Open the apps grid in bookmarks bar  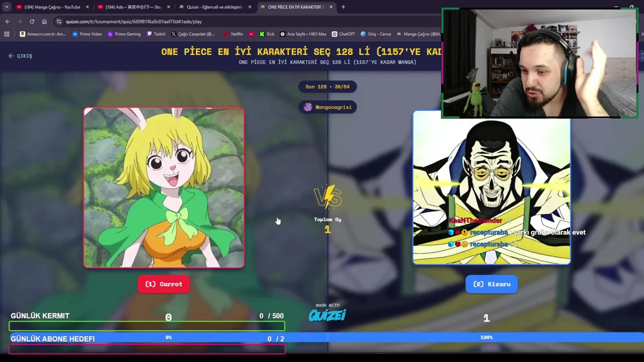[x=7, y=34]
